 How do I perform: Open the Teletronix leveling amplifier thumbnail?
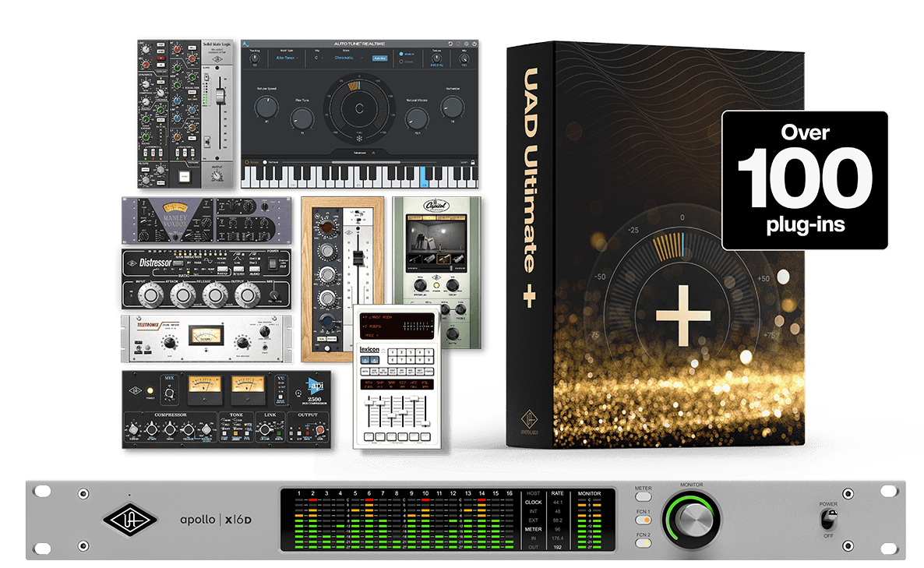206,339
